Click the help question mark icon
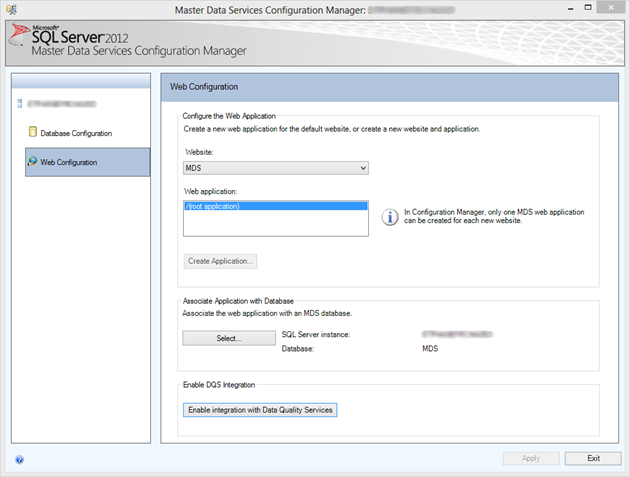This screenshot has height=477, width=630. point(19,459)
